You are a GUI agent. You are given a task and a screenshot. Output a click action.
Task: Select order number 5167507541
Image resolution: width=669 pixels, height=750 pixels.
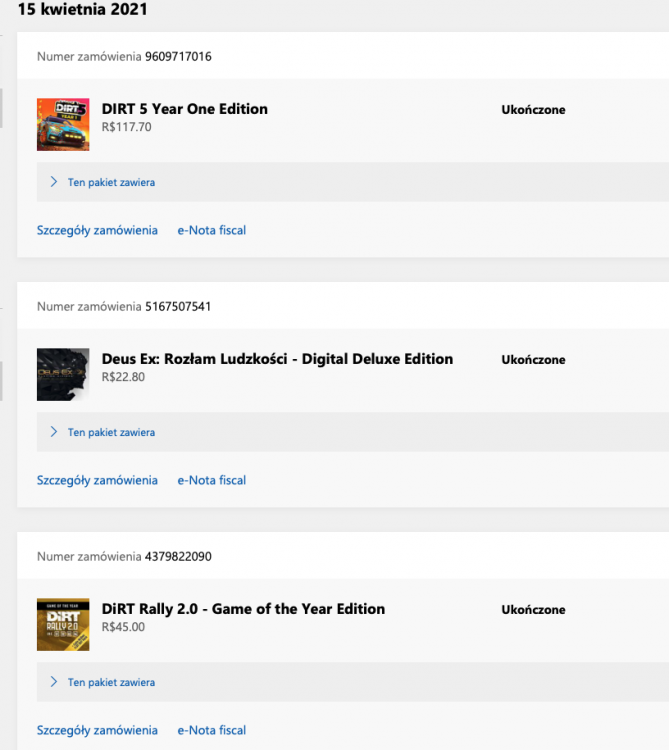[178, 306]
